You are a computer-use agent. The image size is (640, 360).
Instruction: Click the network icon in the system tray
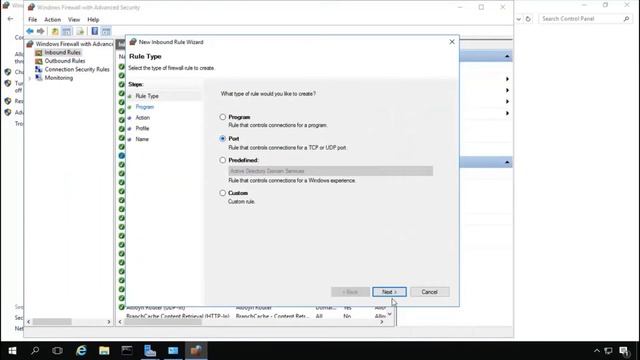click(x=609, y=351)
